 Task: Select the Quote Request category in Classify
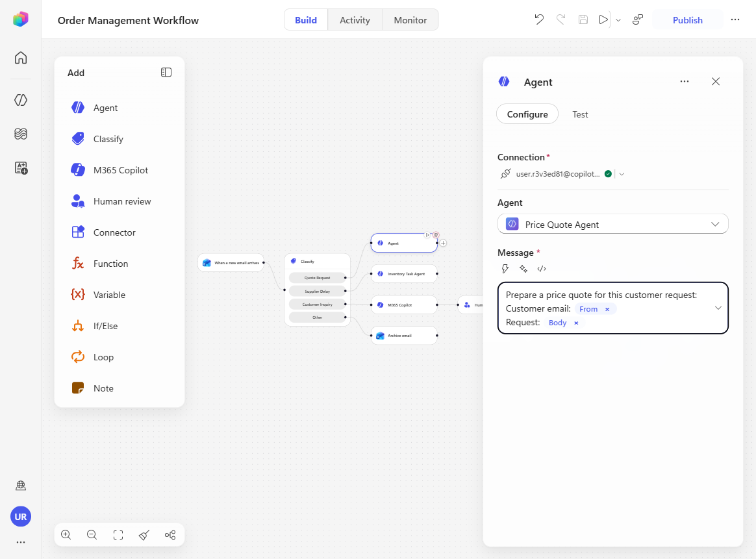point(317,278)
